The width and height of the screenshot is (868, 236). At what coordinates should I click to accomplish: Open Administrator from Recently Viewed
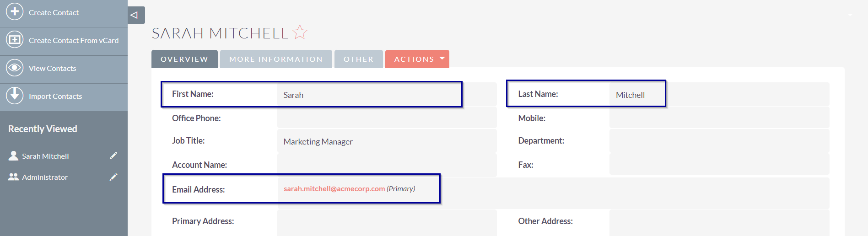(x=45, y=177)
